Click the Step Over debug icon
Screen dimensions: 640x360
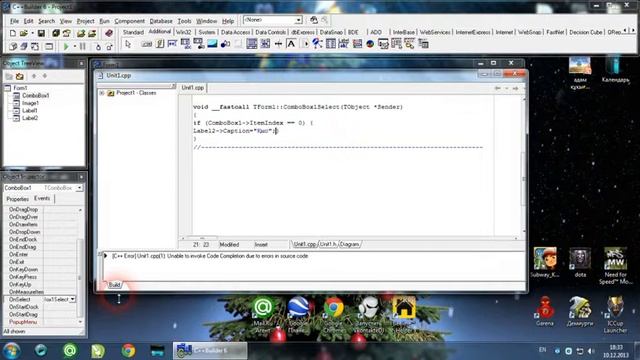coord(109,47)
